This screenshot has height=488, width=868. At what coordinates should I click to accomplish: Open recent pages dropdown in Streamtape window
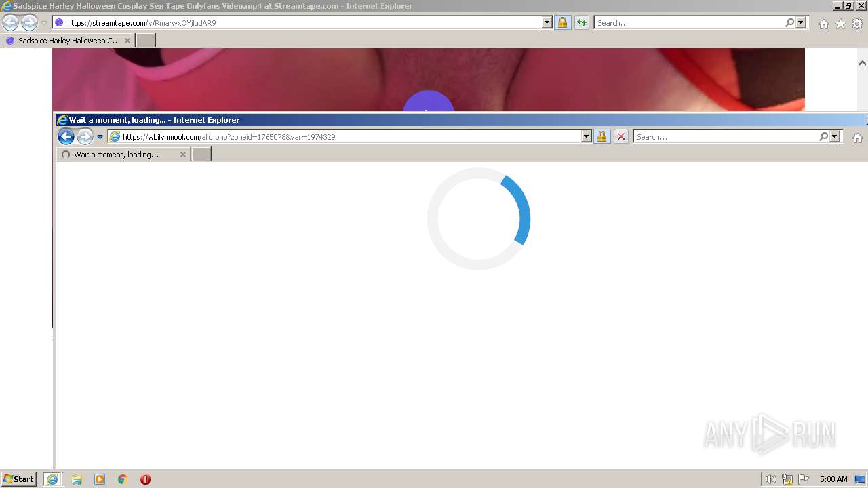click(x=44, y=23)
